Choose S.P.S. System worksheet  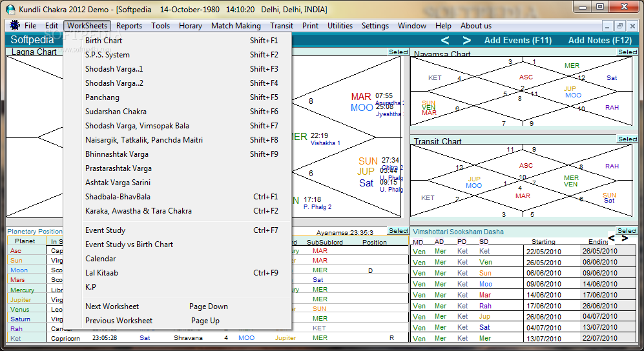click(x=178, y=55)
